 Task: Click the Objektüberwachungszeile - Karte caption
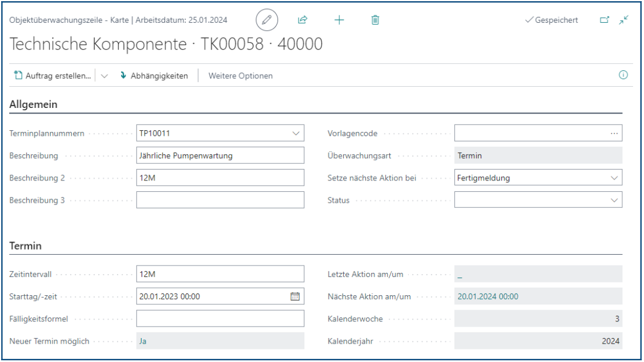point(69,20)
